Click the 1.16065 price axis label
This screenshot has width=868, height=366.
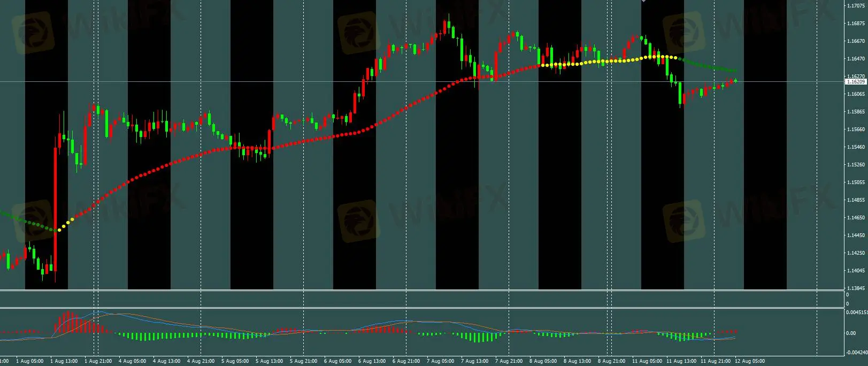click(856, 94)
